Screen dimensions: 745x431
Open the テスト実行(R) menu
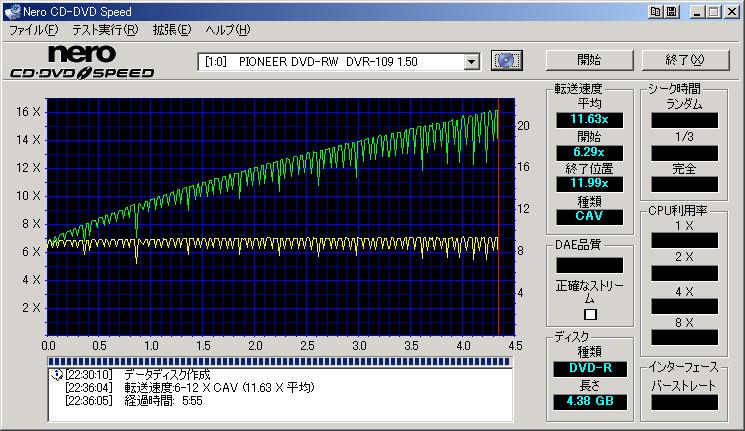(105, 30)
